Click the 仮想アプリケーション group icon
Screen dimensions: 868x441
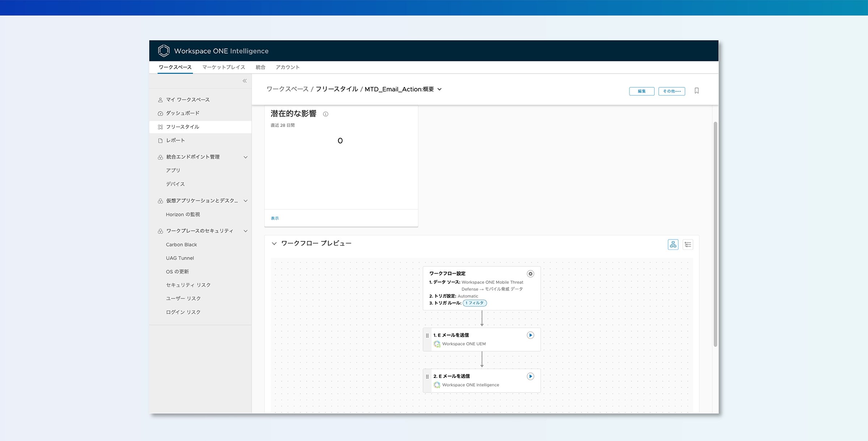point(160,201)
